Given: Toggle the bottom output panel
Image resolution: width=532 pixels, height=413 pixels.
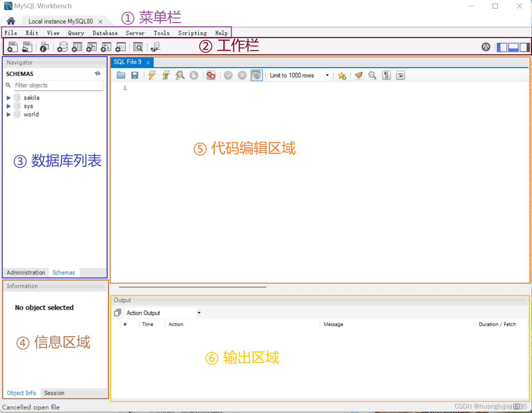Looking at the screenshot, I should click(x=513, y=47).
